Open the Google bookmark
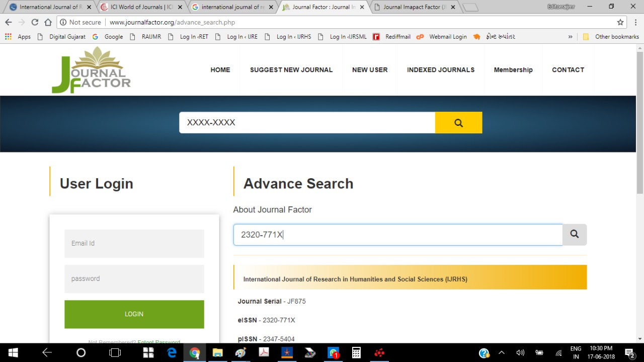This screenshot has width=644, height=362. click(108, 37)
